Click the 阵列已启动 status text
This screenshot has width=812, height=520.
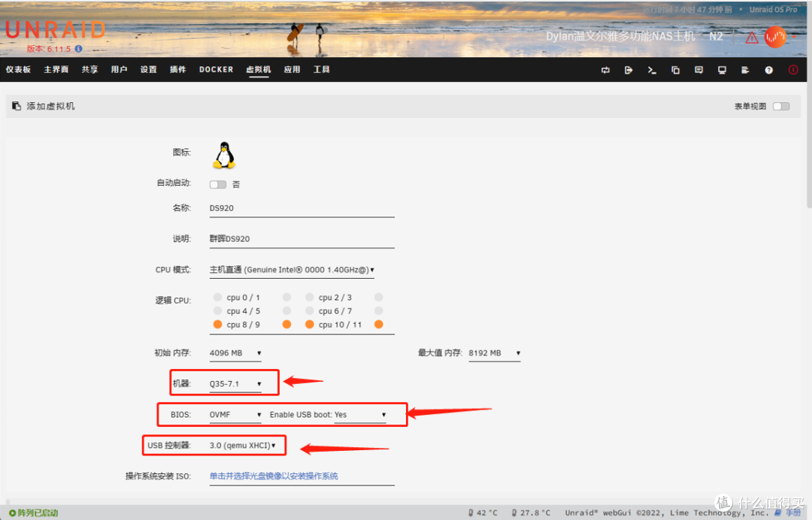pyautogui.click(x=38, y=512)
